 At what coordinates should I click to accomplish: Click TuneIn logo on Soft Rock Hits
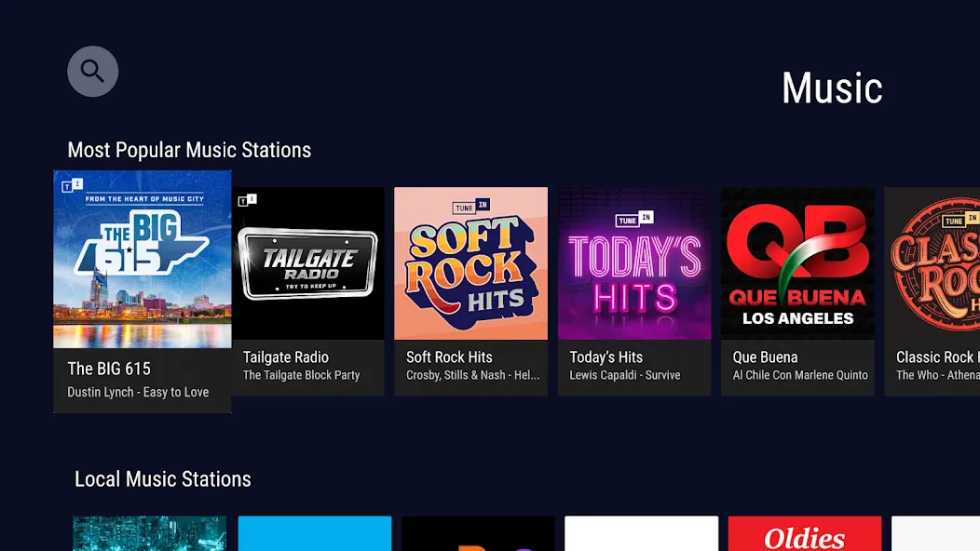click(471, 206)
